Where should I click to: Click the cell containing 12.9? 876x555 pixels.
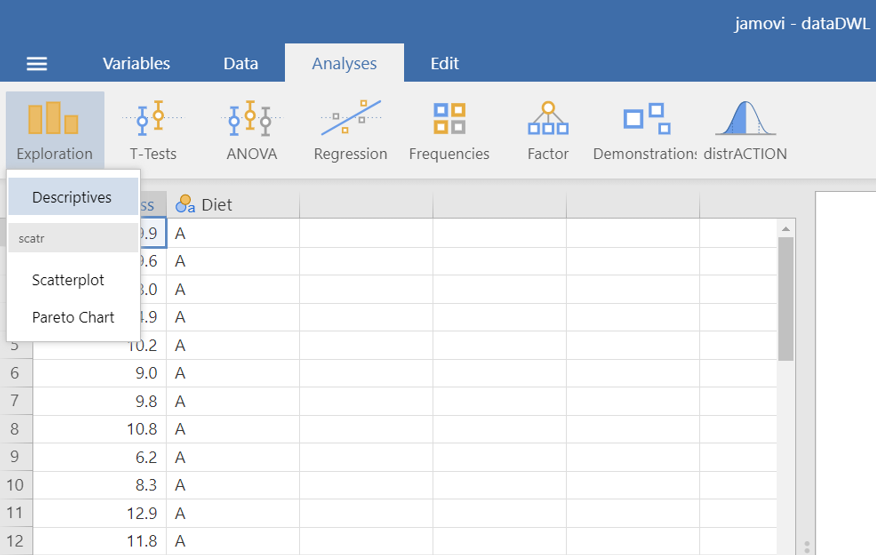(x=100, y=513)
